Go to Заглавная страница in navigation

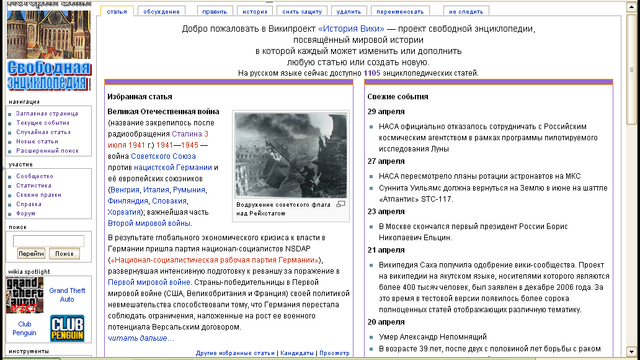[47, 113]
